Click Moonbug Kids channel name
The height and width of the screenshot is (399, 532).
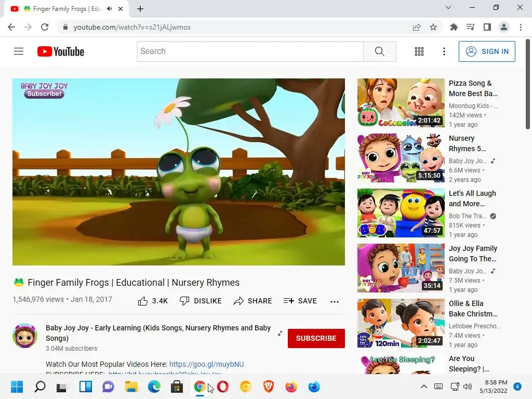473,106
